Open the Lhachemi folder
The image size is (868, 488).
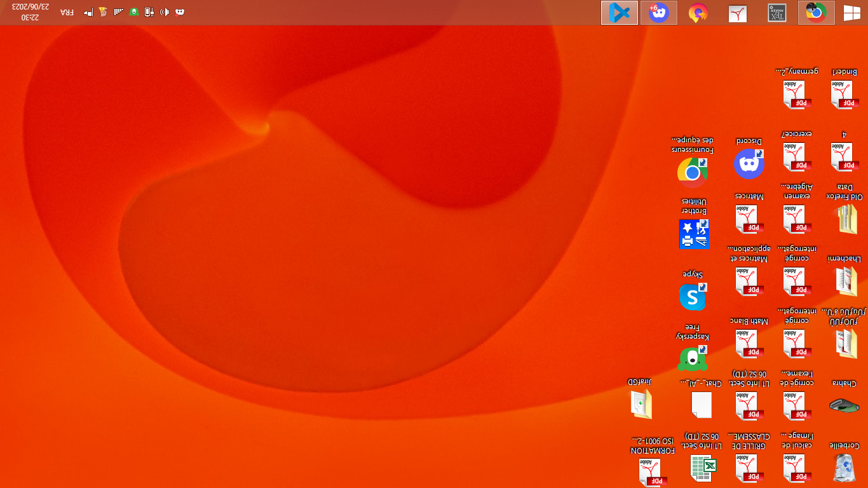845,277
